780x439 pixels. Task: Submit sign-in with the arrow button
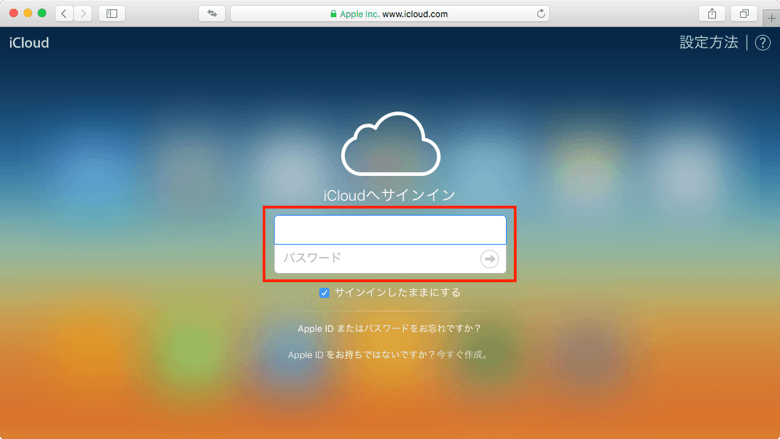click(x=489, y=259)
